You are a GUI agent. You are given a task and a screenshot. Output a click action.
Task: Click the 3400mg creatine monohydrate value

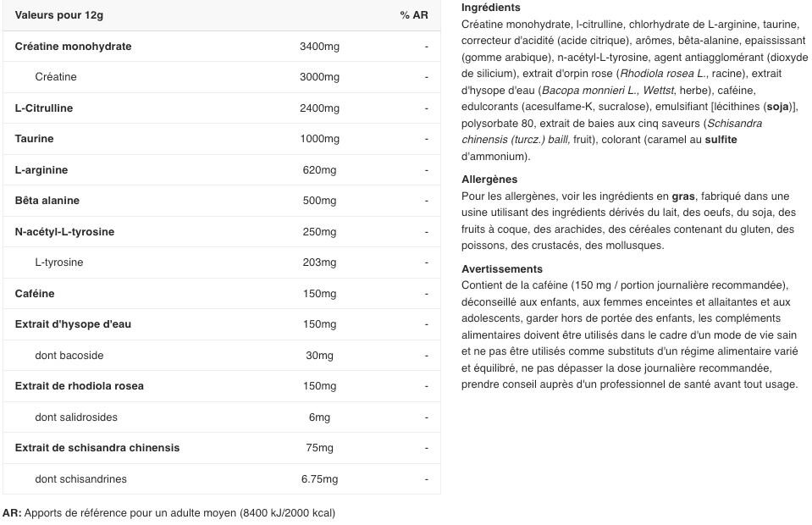(x=319, y=47)
